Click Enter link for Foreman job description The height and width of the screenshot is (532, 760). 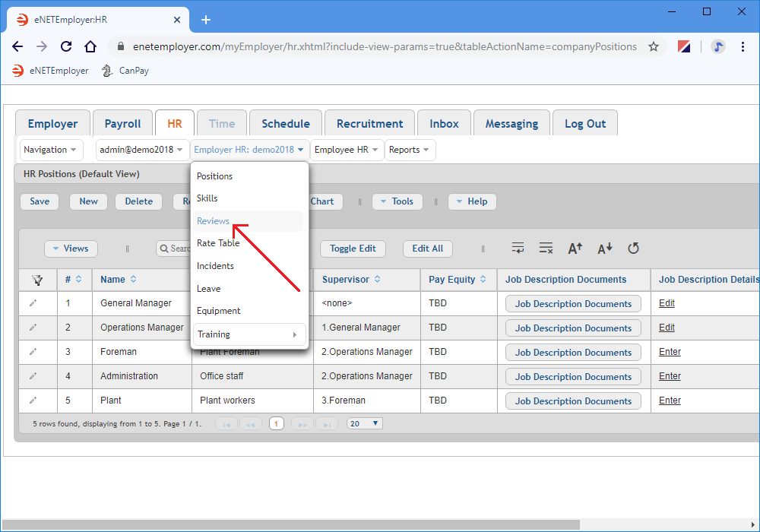[x=670, y=352]
